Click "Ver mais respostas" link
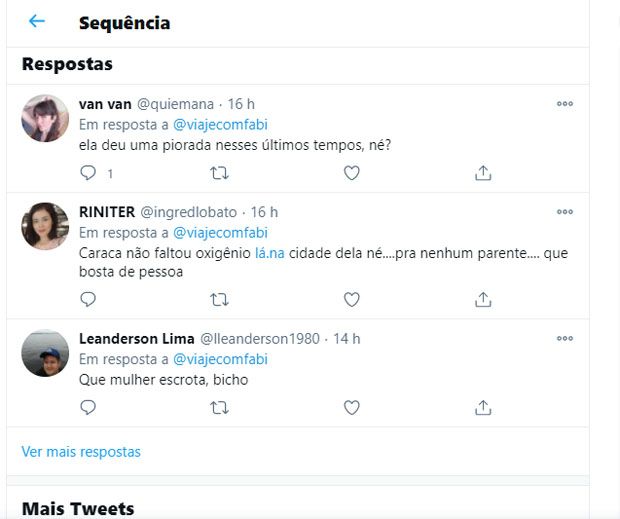This screenshot has width=620, height=519. 81,452
